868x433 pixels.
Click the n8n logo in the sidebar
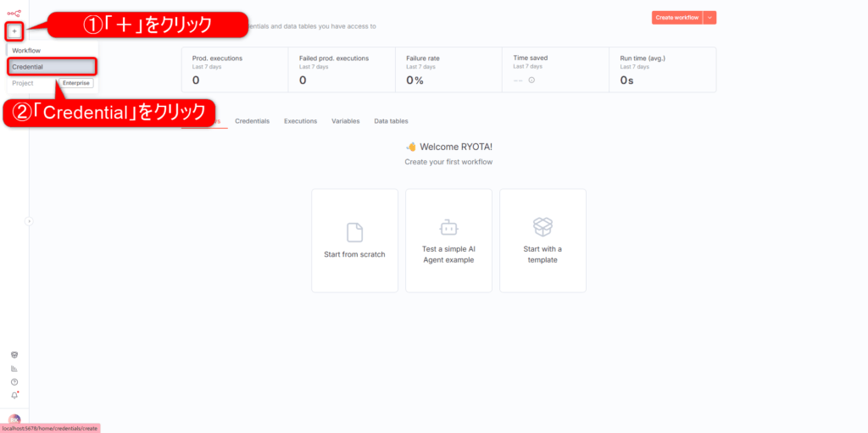(14, 13)
